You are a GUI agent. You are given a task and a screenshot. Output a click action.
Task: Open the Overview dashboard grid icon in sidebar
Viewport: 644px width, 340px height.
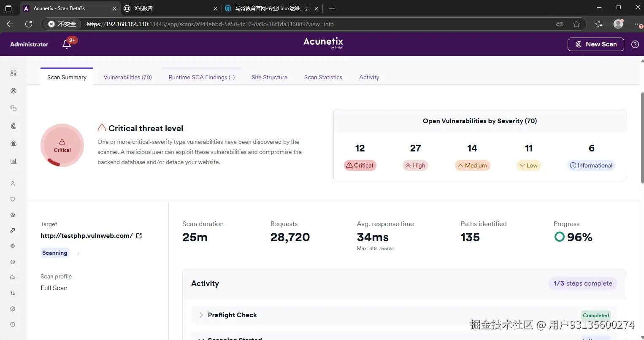tap(14, 73)
